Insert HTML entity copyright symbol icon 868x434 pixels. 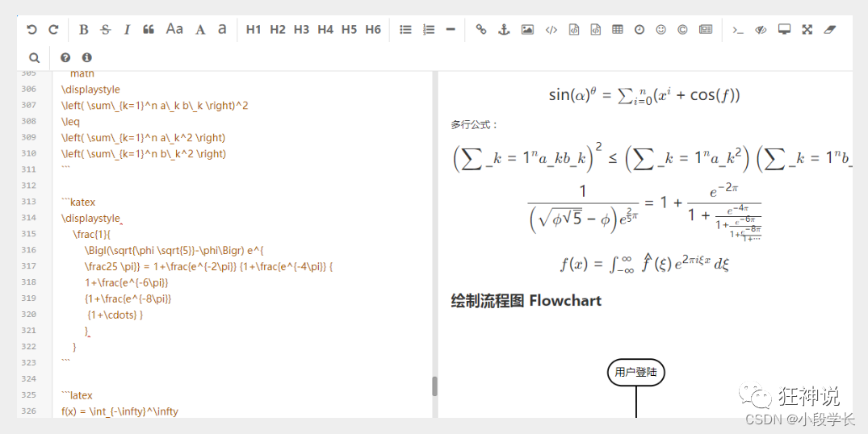(682, 30)
